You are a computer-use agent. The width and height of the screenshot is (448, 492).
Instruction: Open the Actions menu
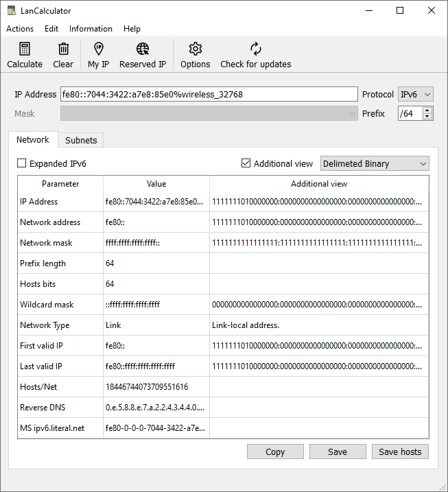click(x=20, y=29)
